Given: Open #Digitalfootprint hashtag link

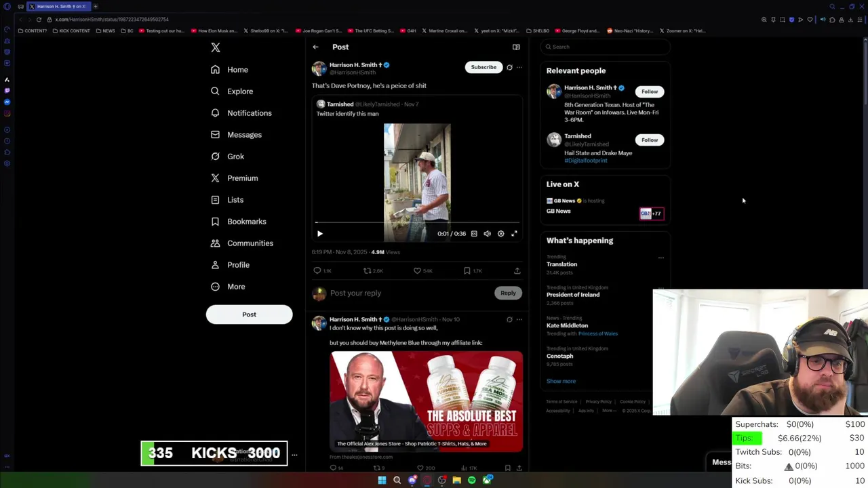Looking at the screenshot, I should [x=586, y=161].
